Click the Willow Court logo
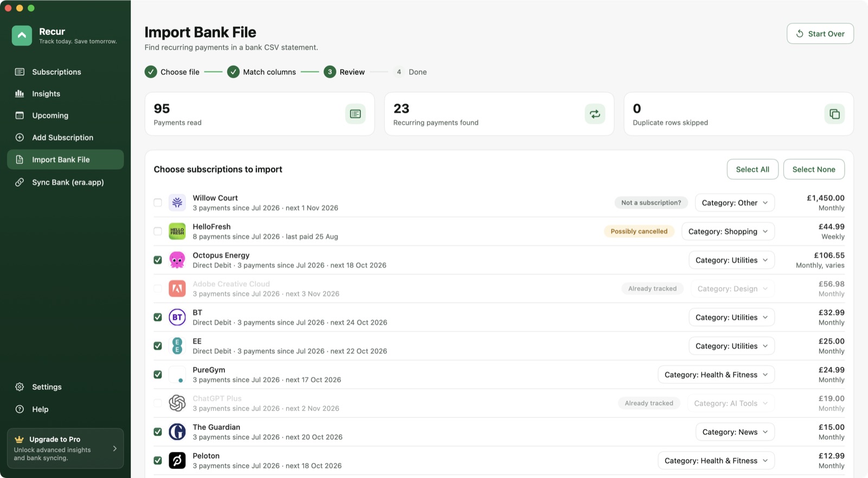This screenshot has width=868, height=478. (x=177, y=202)
